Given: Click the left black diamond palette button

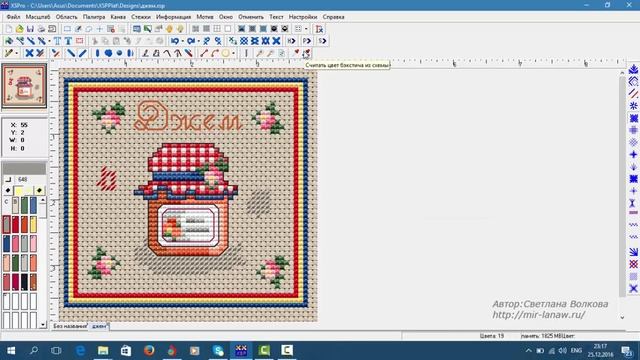Looking at the screenshot, I should (8, 191).
